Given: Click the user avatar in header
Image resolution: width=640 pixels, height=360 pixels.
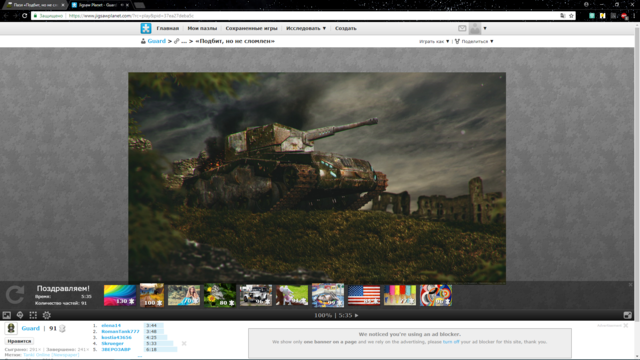Looking at the screenshot, I should click(475, 28).
